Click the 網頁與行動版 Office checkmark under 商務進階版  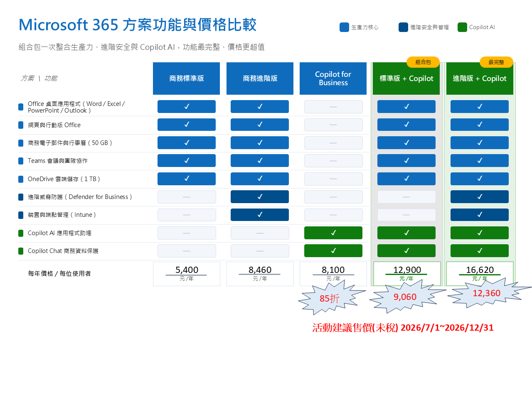point(260,125)
